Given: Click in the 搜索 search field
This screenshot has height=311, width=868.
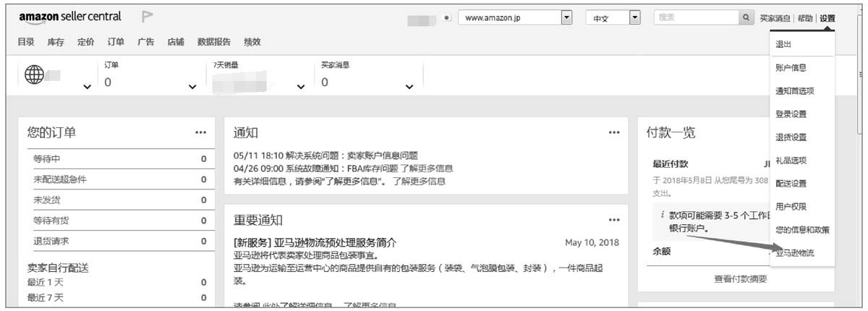Looking at the screenshot, I should pos(696,17).
